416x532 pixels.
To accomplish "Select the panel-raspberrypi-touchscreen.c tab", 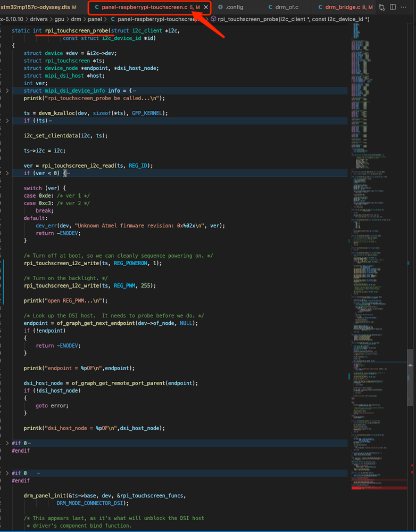I will point(149,7).
